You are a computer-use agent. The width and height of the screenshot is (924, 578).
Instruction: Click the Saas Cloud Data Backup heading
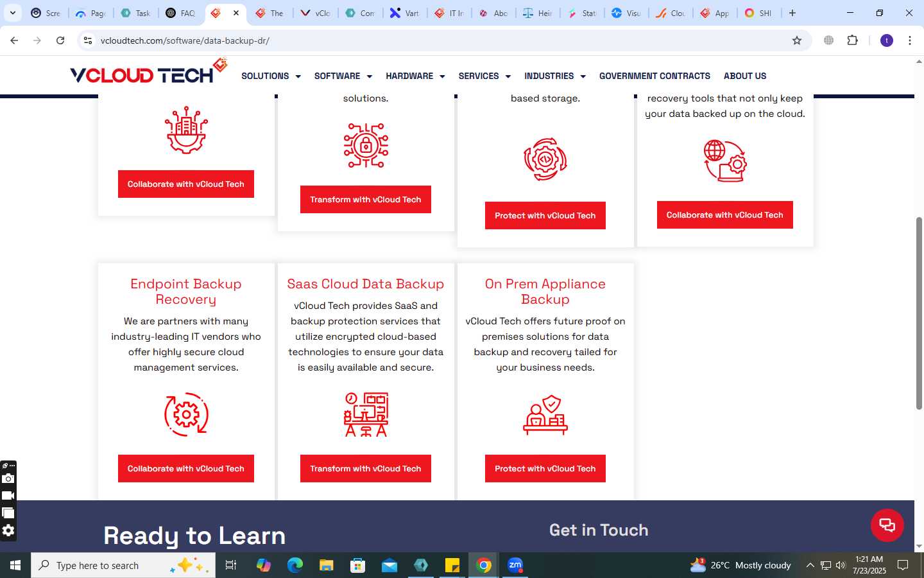pyautogui.click(x=366, y=284)
